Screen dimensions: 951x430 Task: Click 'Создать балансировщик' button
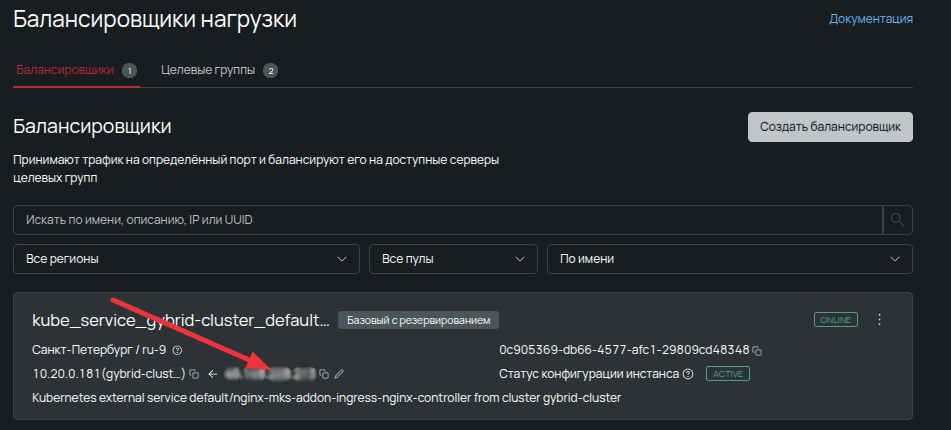(x=830, y=127)
